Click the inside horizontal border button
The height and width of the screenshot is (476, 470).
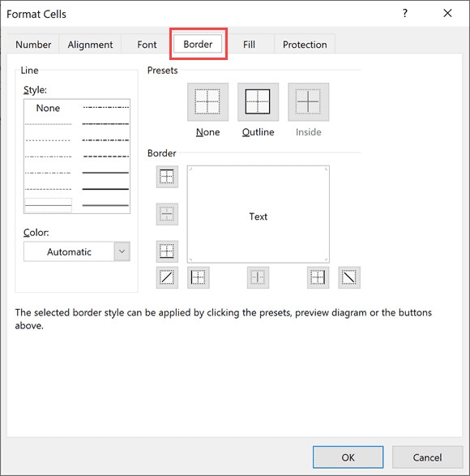tap(167, 214)
